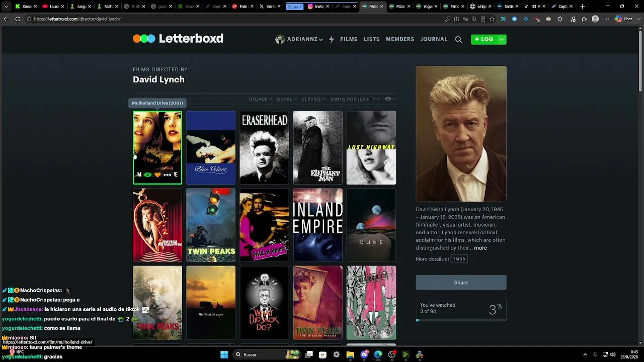Open the browser three-dot settings menu

coord(607,19)
